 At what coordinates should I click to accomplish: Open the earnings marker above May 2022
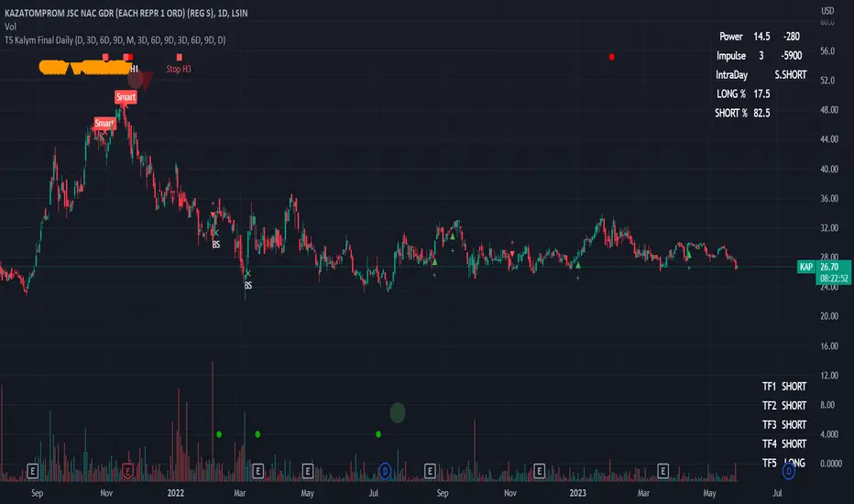click(307, 471)
